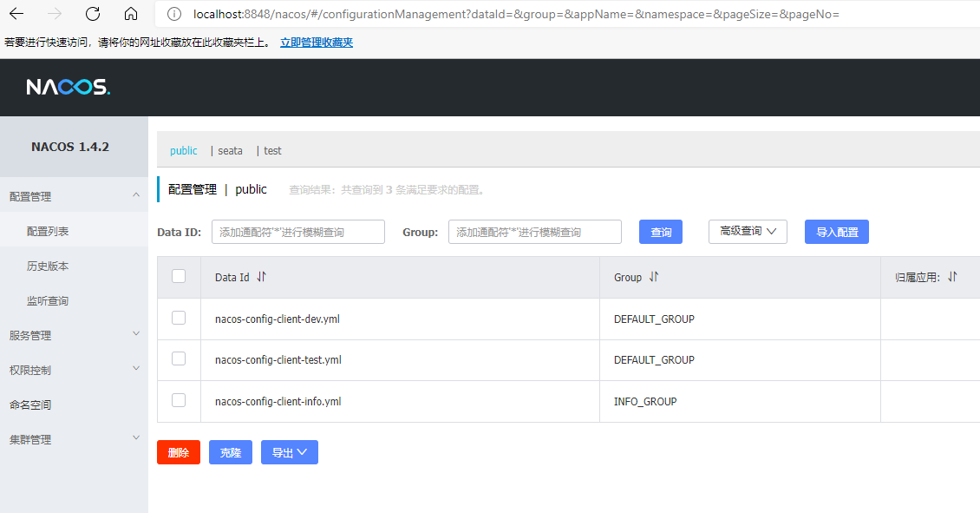Check the nacos-config-client-test.yml row
Viewport: 980px width, 513px height.
point(179,358)
